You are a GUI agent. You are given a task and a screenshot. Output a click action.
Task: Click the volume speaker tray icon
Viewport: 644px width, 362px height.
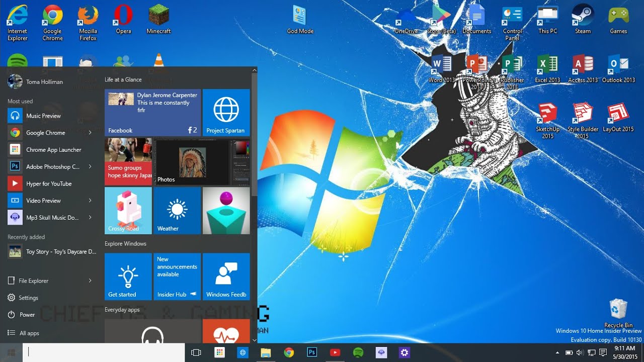click(579, 353)
